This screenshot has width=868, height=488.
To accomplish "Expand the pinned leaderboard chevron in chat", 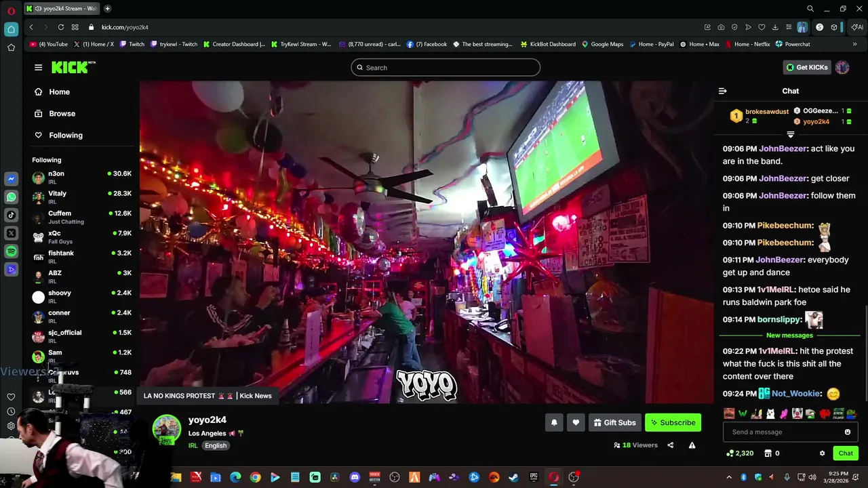I will [x=790, y=134].
